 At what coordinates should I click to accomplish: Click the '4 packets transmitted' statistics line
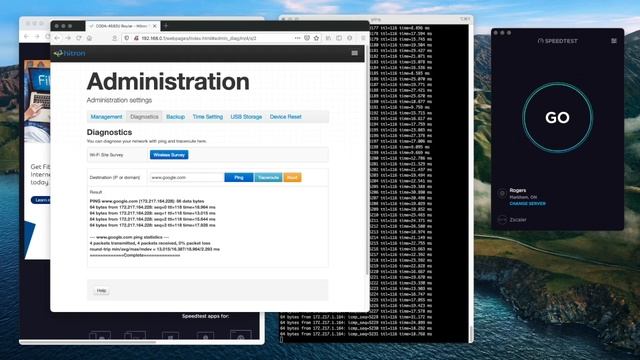tap(150, 243)
